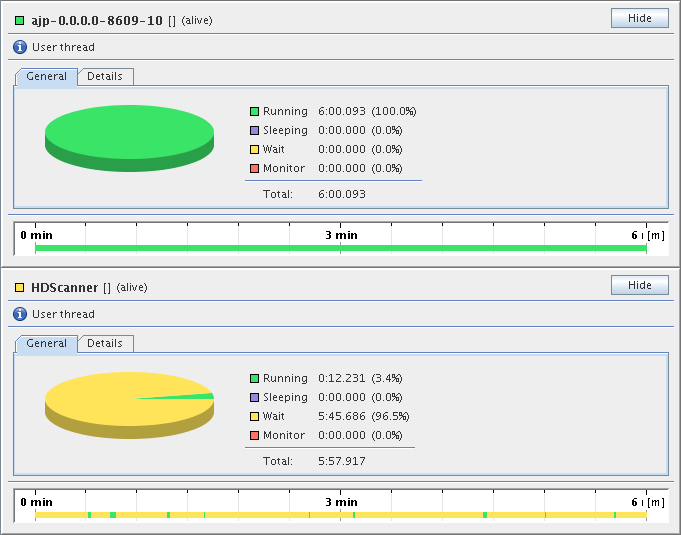Click the info icon in the HDScanner panel
Screen dimensions: 681x535
pyautogui.click(x=20, y=314)
